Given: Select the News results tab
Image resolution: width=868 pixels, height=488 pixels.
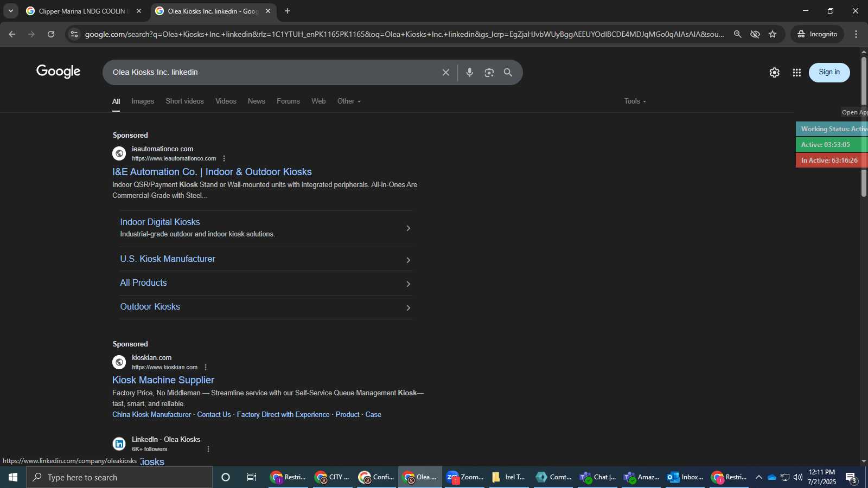Looking at the screenshot, I should 256,101.
